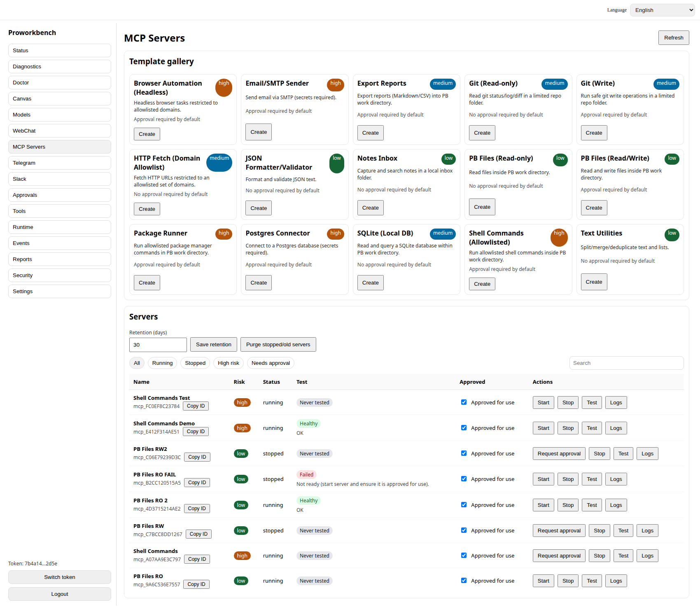Uncheck Approved for use for Shell Commands Demo
The height and width of the screenshot is (609, 700).
464,427
